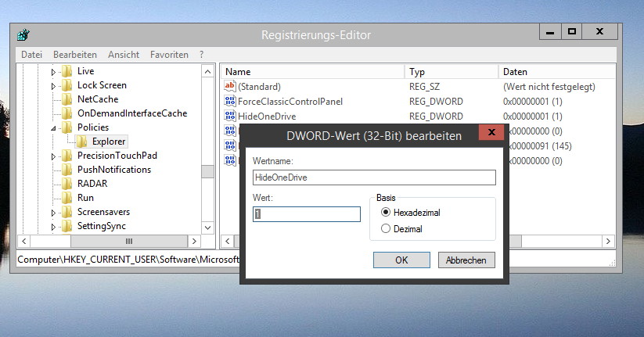This screenshot has height=337, width=644.
Task: Open the Favoriten menu
Action: tap(169, 55)
